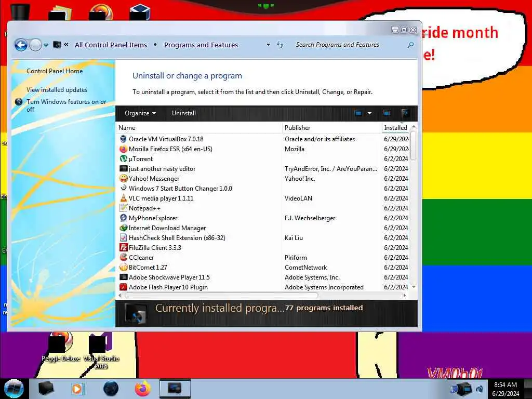This screenshot has height=399, width=532.
Task: Click the Windows 7 Start Button Changer icon
Action: [x=123, y=188]
